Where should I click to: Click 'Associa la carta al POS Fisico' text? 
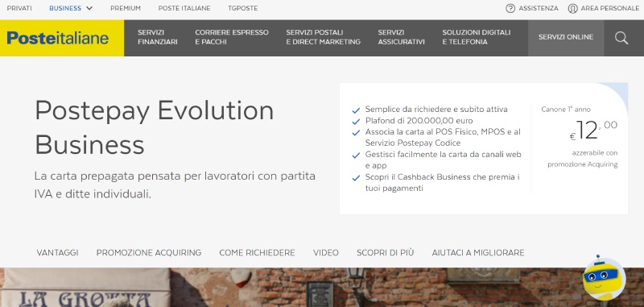tap(443, 137)
